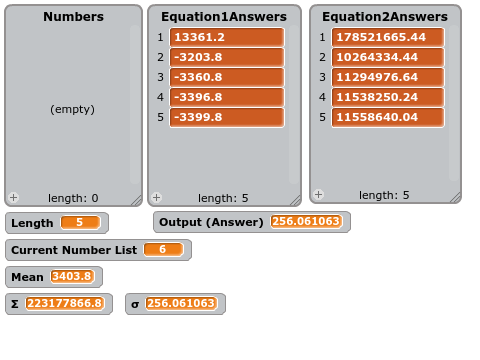Click the 'Current Number List' label
Screen dimensions: 480x360
tap(74, 250)
